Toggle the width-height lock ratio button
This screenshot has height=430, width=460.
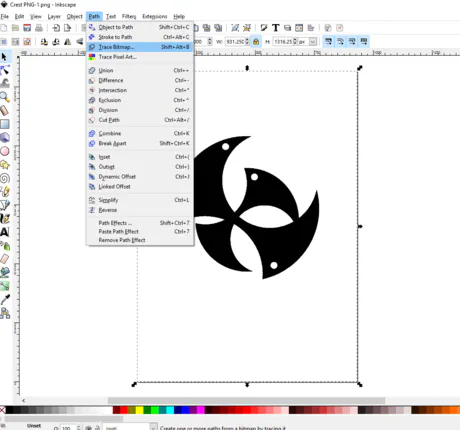click(x=256, y=42)
